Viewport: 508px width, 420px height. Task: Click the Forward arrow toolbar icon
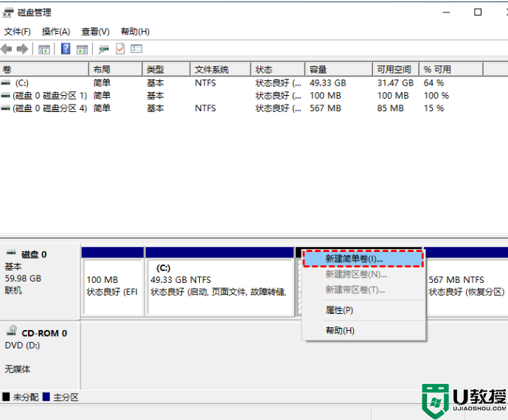[x=22, y=49]
